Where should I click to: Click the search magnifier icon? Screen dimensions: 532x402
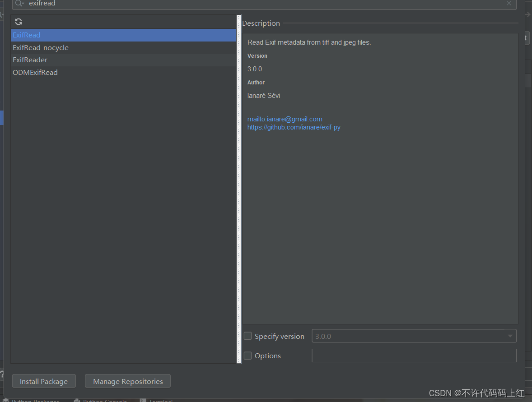19,4
